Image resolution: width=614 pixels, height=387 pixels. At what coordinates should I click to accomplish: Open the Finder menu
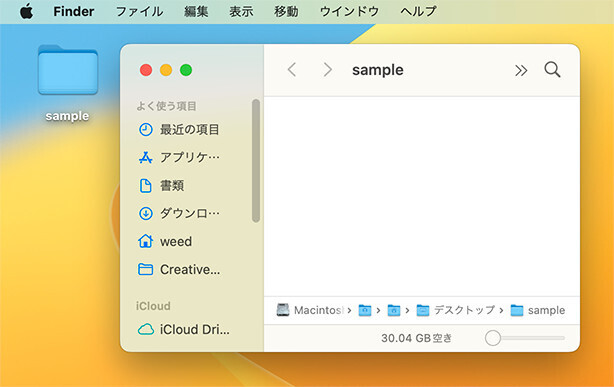[74, 11]
